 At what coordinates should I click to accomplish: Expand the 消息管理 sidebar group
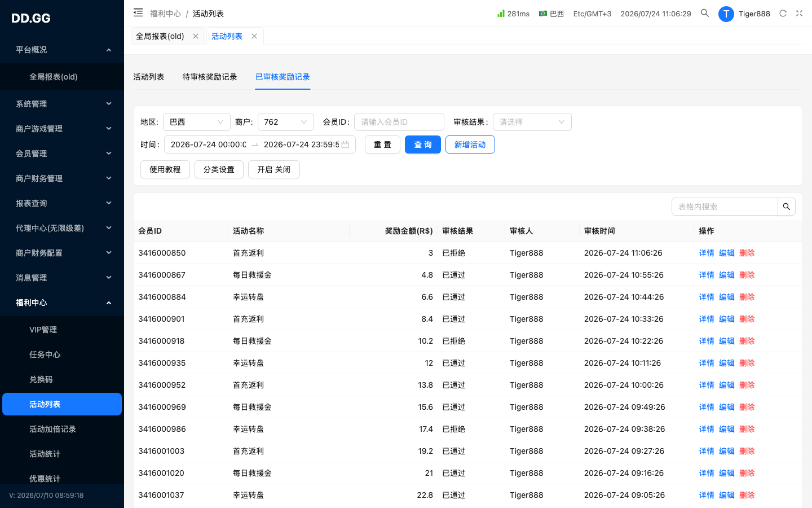click(62, 278)
